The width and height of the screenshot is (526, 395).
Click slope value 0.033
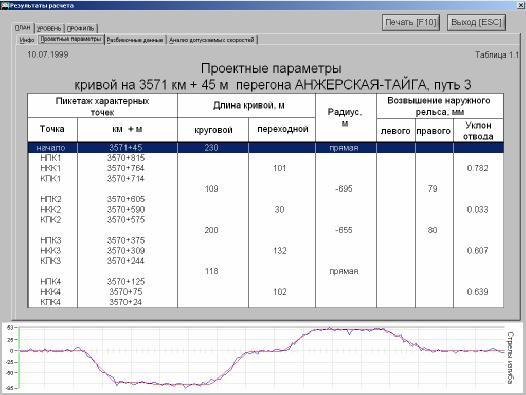point(477,209)
